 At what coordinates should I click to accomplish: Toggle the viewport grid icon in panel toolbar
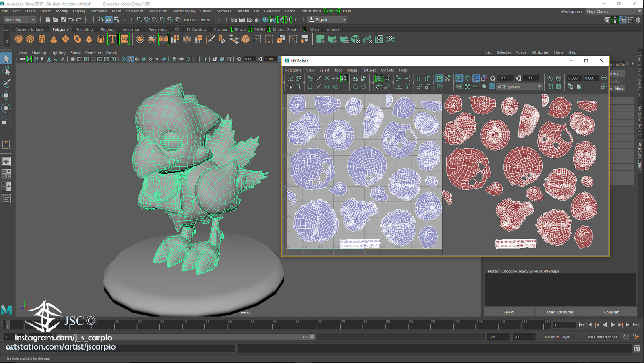coord(73,59)
